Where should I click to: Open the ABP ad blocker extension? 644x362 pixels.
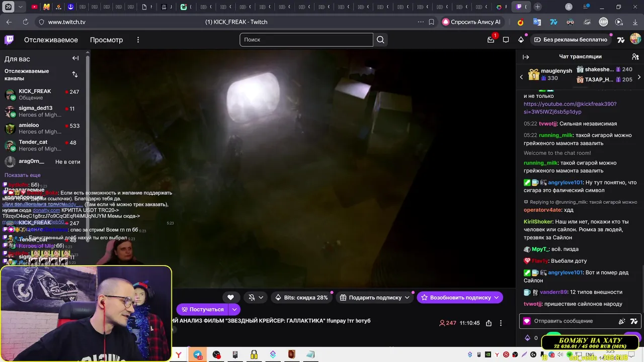tap(603, 22)
